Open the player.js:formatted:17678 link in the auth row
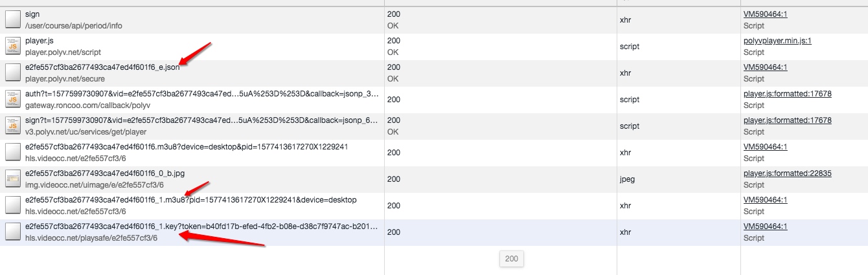 tap(787, 94)
